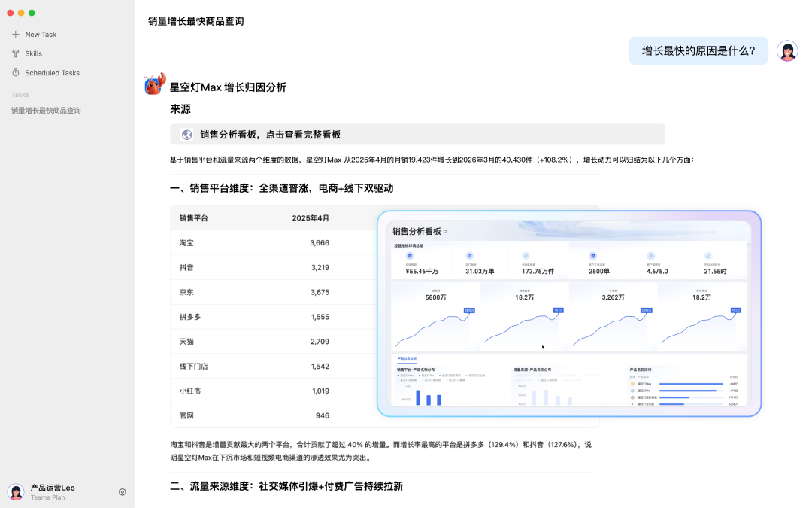Viewport: 812px width, 508px height.
Task: Click the user avatar beside the question bubble
Action: pos(786,50)
